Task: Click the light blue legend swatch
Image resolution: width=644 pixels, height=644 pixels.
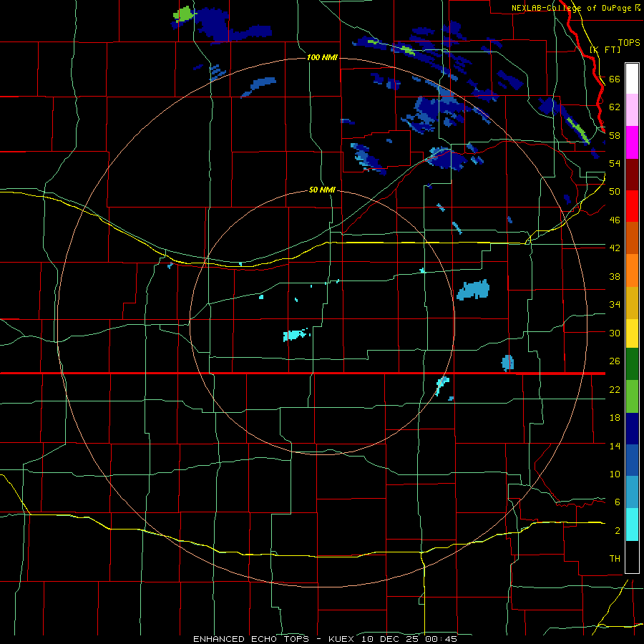Action: pos(632,492)
